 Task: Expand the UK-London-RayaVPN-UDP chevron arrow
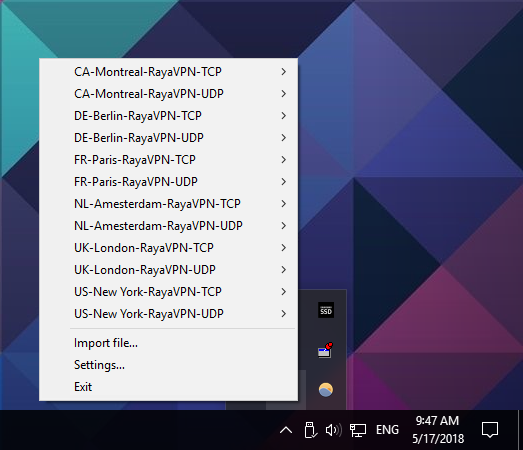pyautogui.click(x=284, y=270)
